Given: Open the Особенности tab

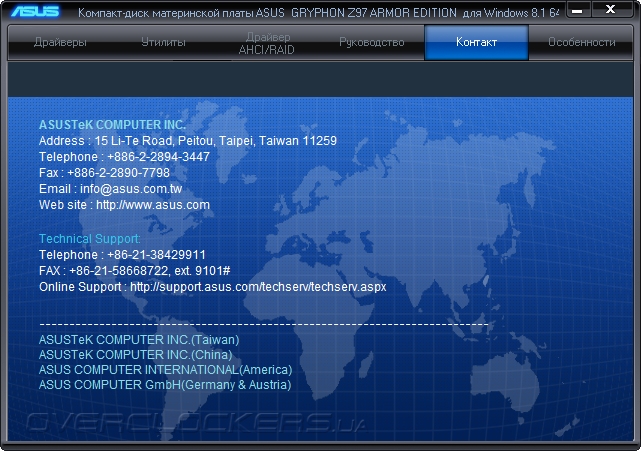Looking at the screenshot, I should click(x=581, y=42).
